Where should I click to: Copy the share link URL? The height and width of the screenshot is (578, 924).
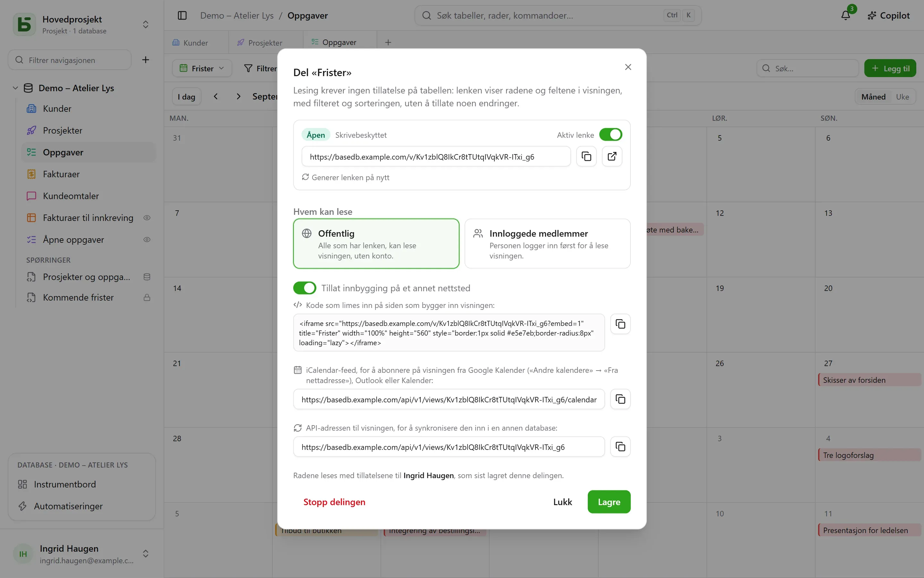pos(586,156)
